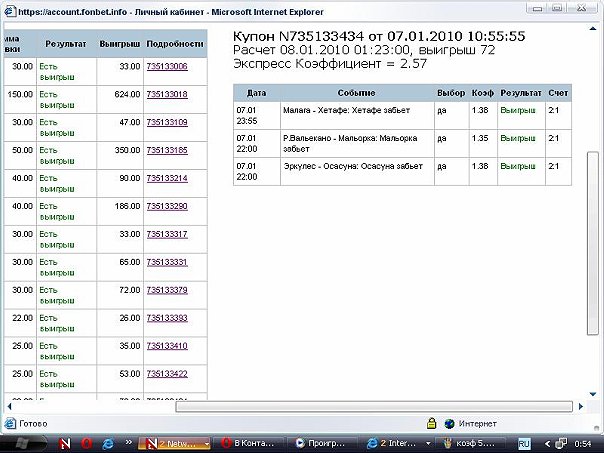Open bet details link 735133006
Image resolution: width=604 pixels, height=453 pixels.
167,67
